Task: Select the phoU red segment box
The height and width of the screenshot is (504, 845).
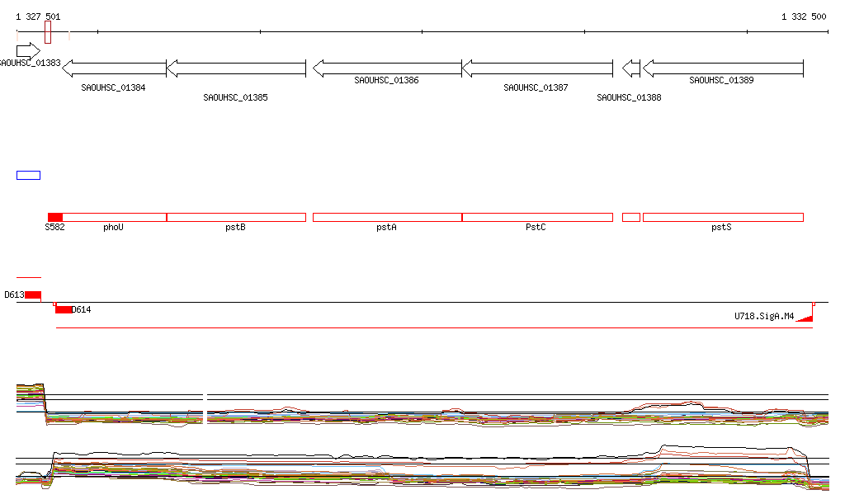Action: pyautogui.click(x=114, y=218)
